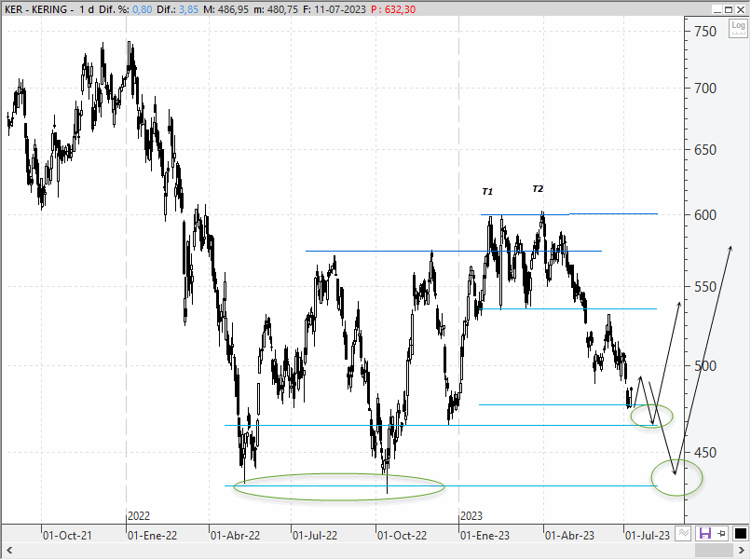Click the 500 price axis label
Image resolution: width=751 pixels, height=560 pixels.
coord(705,366)
